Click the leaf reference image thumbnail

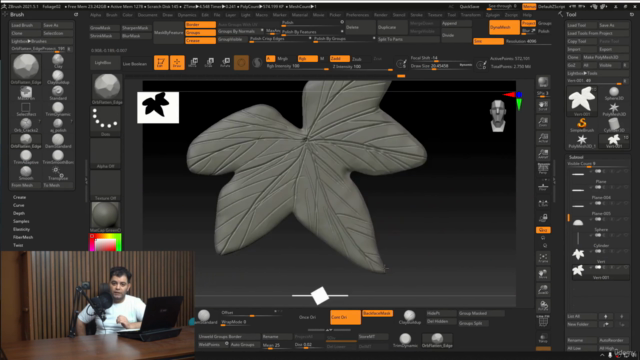[158, 107]
